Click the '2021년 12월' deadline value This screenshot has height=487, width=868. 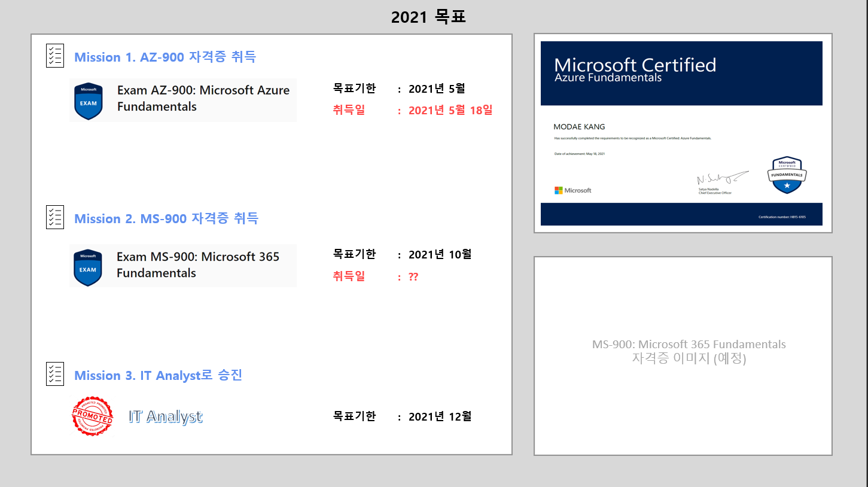(x=440, y=416)
